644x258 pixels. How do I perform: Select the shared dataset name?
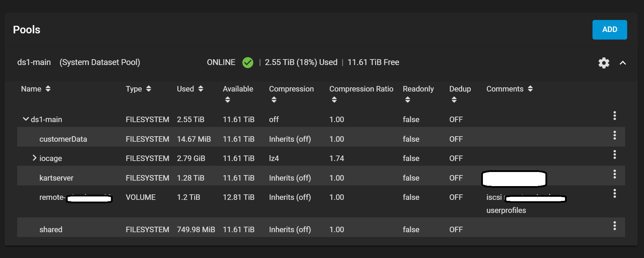pos(51,229)
